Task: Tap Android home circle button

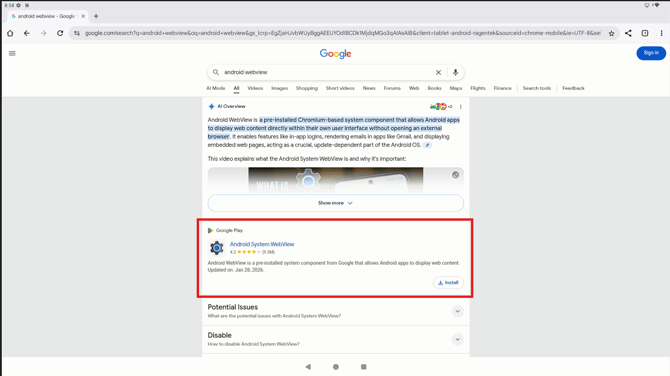Action: 336,367
